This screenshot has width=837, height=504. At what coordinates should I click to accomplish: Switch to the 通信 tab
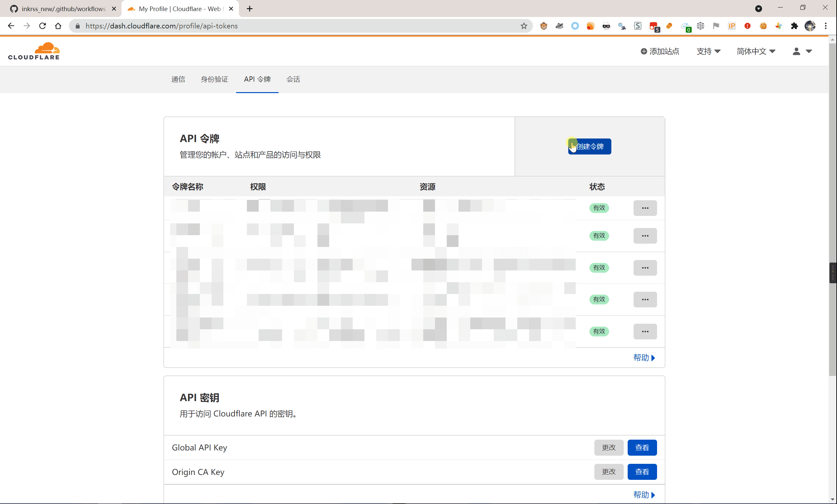pos(178,79)
